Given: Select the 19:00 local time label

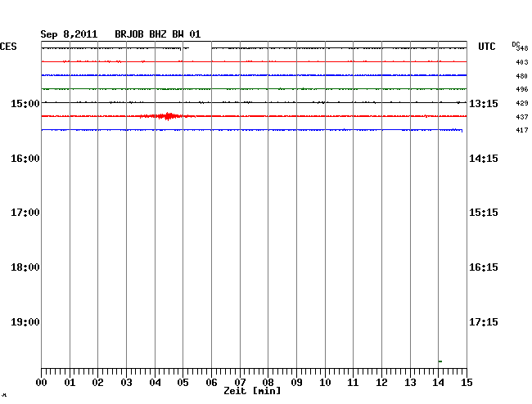Looking at the screenshot, I should point(25,321).
